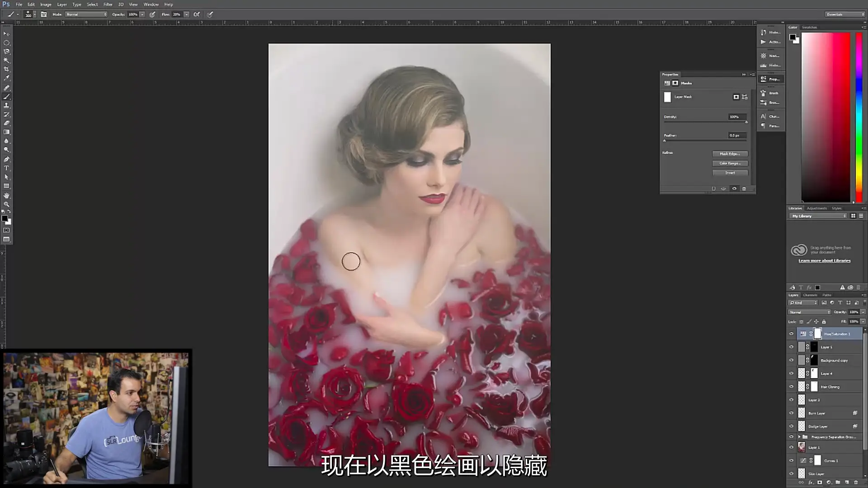Select the Eraser tool
The image size is (868, 488).
[6, 123]
